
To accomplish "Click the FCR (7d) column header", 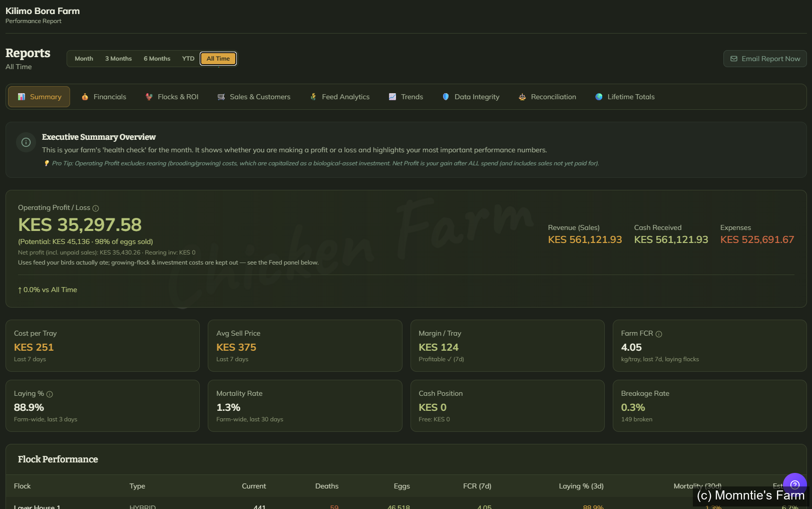I will pyautogui.click(x=477, y=486).
